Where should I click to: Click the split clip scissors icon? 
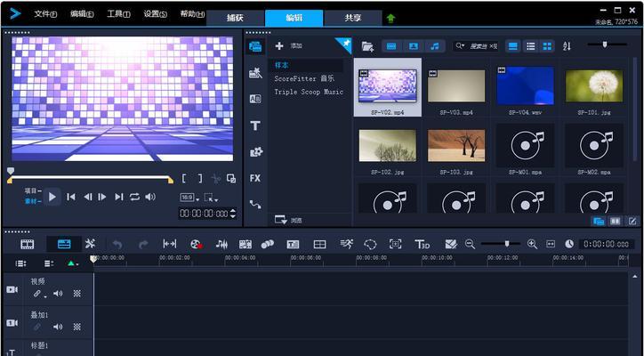click(215, 178)
